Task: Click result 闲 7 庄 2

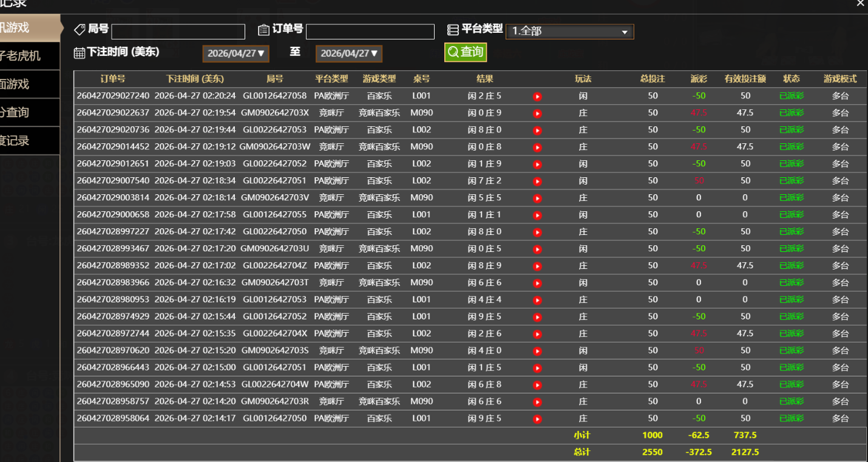Action: tap(484, 181)
